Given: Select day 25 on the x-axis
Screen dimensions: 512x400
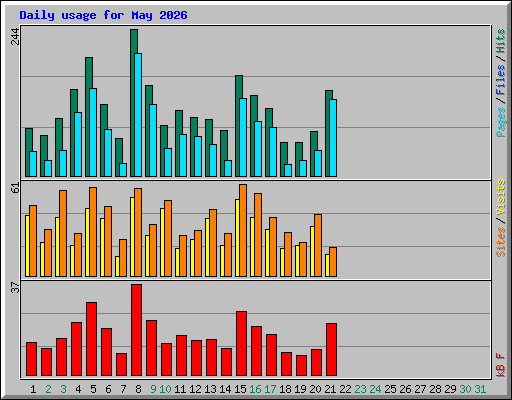Looking at the screenshot, I should tap(390, 389).
